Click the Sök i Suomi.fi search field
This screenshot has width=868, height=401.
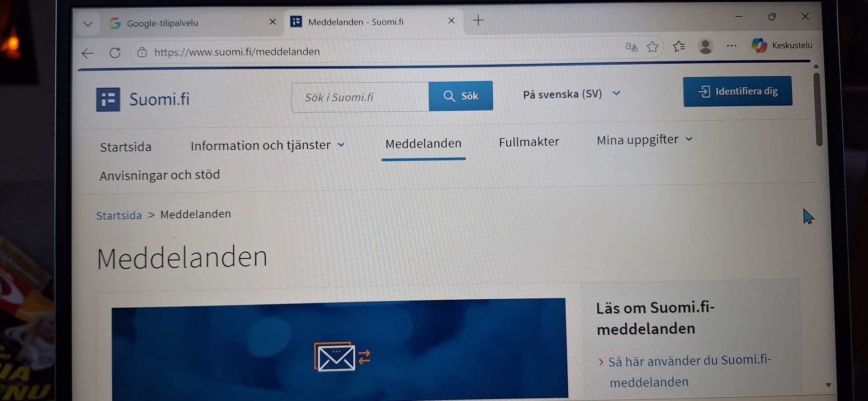pyautogui.click(x=360, y=97)
